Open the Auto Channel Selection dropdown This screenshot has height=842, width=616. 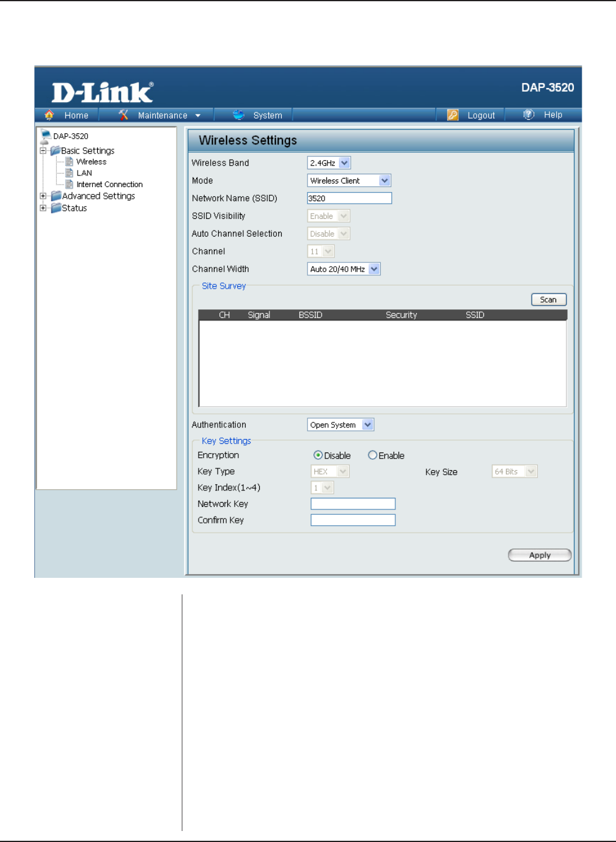[328, 234]
